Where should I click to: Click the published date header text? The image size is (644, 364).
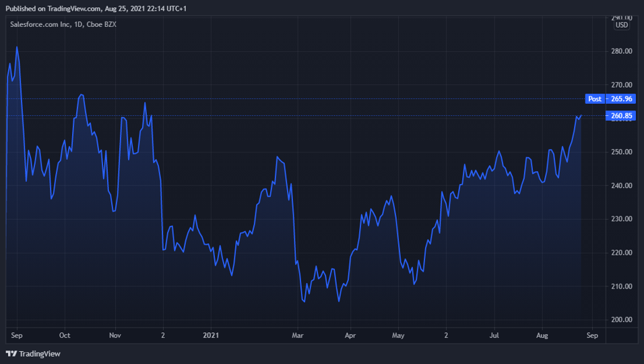[96, 9]
